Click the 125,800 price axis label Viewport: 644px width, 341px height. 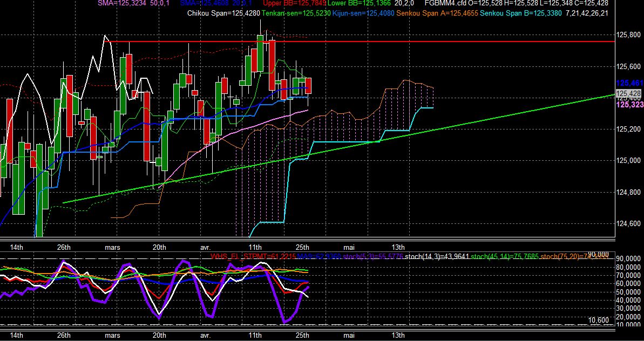pyautogui.click(x=629, y=35)
